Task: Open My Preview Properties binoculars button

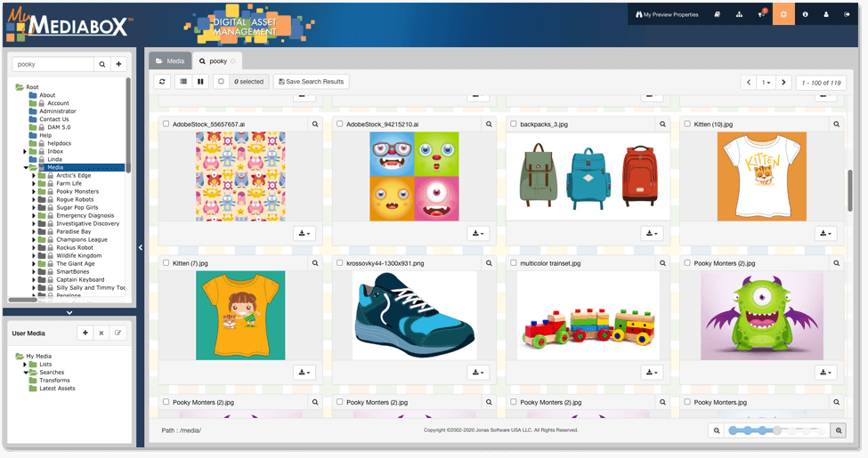Action: (x=667, y=14)
